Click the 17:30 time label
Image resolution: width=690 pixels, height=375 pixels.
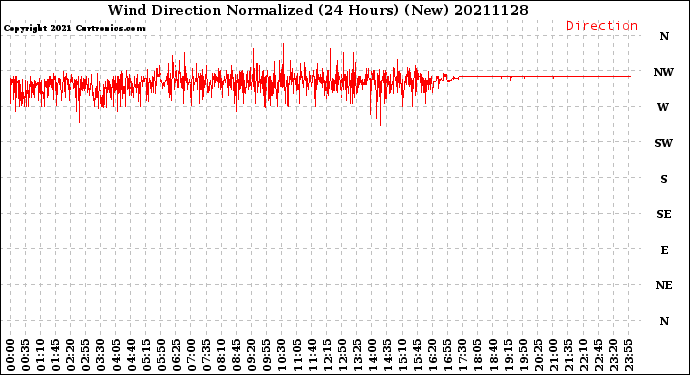pyautogui.click(x=463, y=355)
